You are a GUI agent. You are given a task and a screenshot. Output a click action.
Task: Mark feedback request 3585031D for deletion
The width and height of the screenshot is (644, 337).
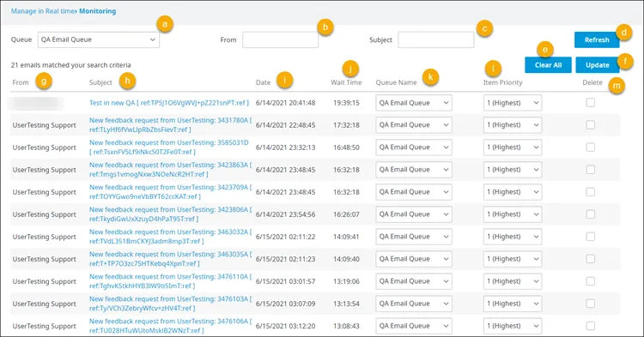(x=590, y=147)
